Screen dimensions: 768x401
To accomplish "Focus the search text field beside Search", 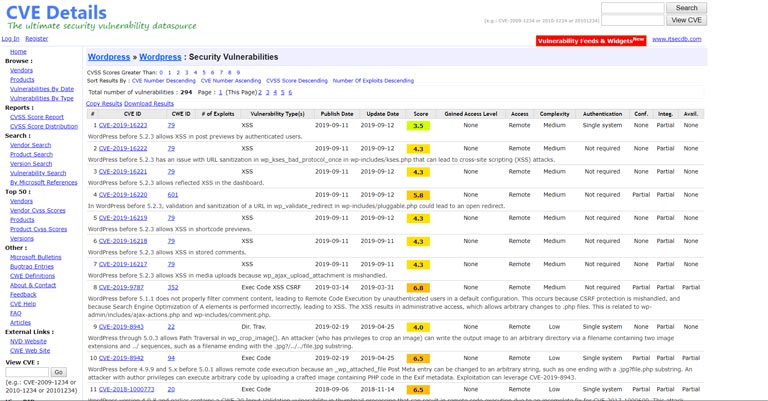I will (x=632, y=8).
